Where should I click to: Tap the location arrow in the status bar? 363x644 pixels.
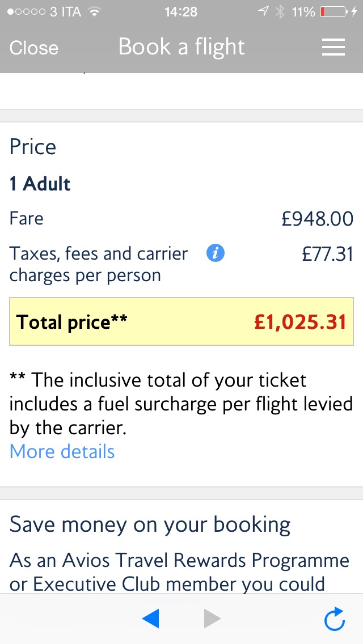point(263,12)
